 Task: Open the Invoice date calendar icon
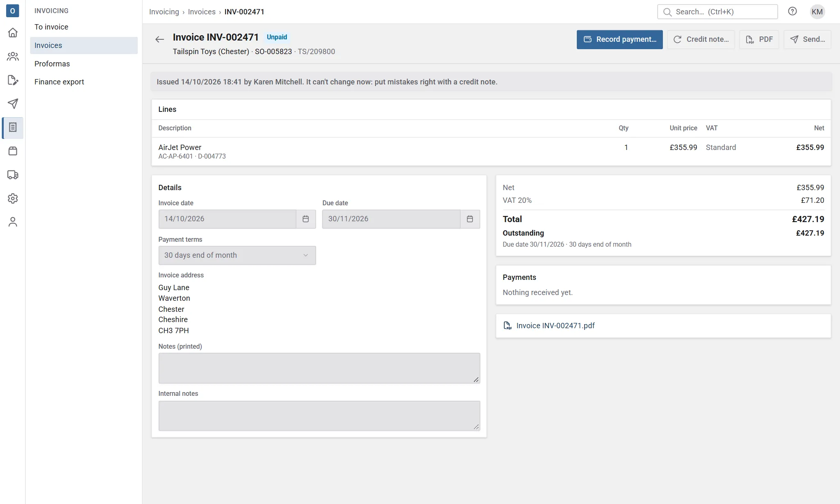tap(306, 219)
